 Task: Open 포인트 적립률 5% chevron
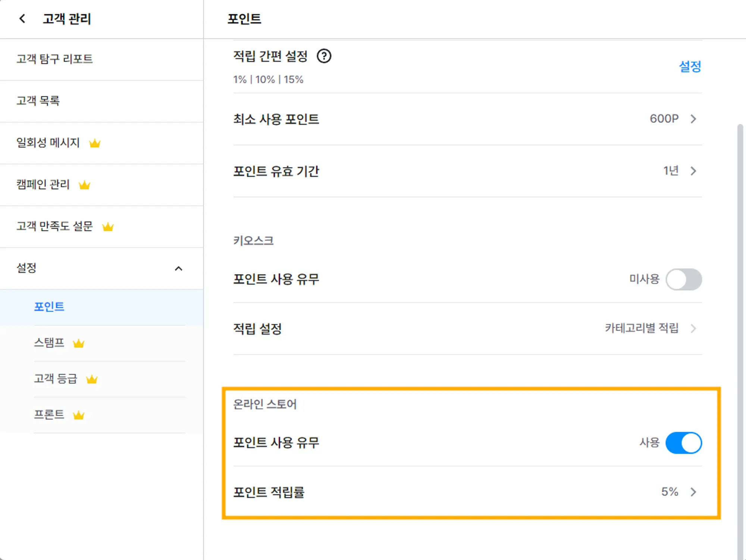coord(693,492)
